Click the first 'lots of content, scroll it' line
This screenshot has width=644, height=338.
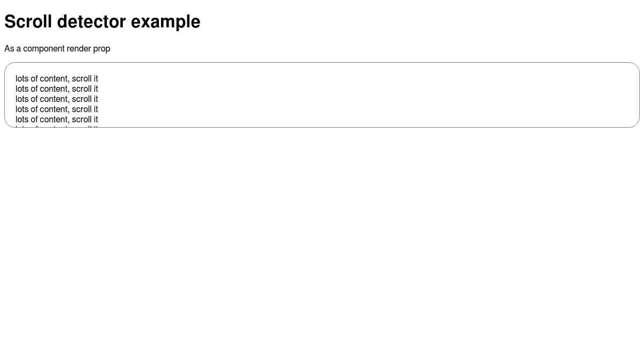57,79
